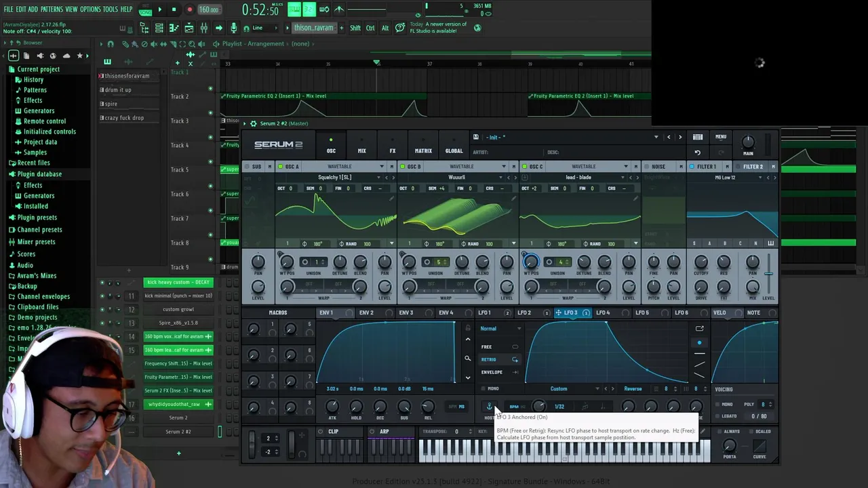
Task: Switch Serum 2 to the MIX tab
Action: click(x=361, y=146)
